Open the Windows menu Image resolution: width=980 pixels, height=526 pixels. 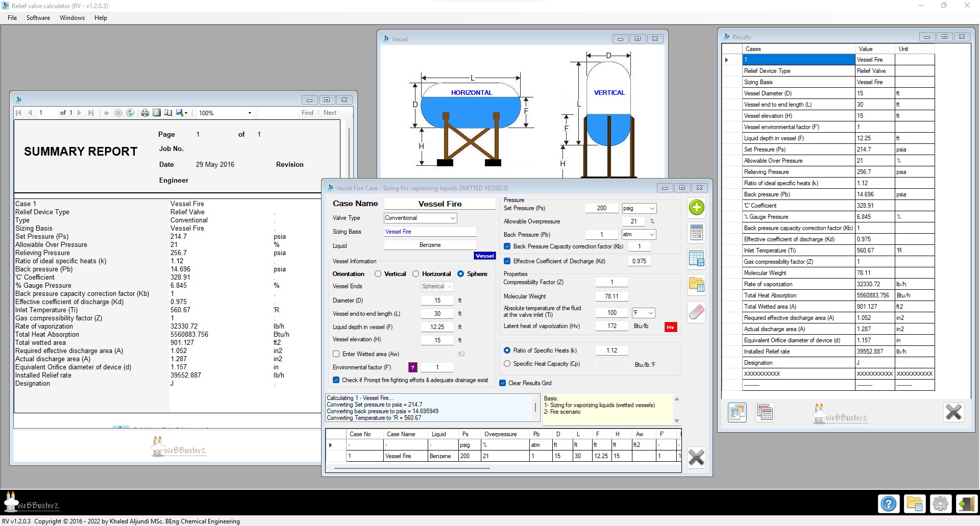(72, 17)
